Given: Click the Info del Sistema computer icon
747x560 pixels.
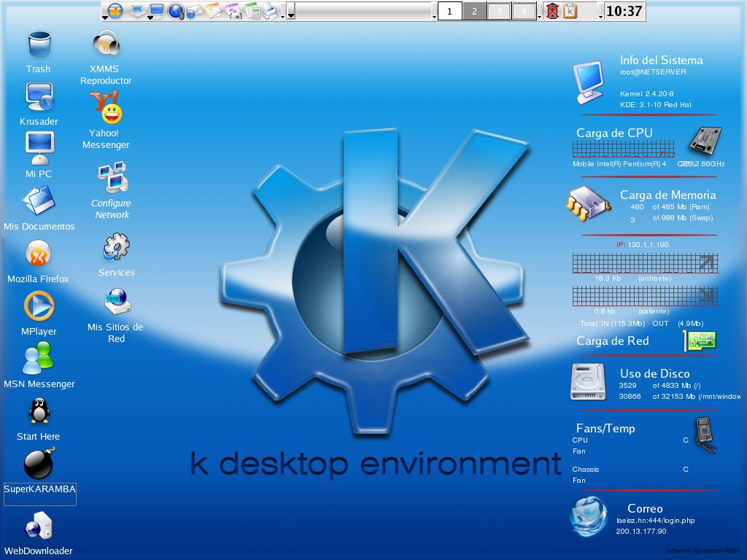Looking at the screenshot, I should point(589,82).
